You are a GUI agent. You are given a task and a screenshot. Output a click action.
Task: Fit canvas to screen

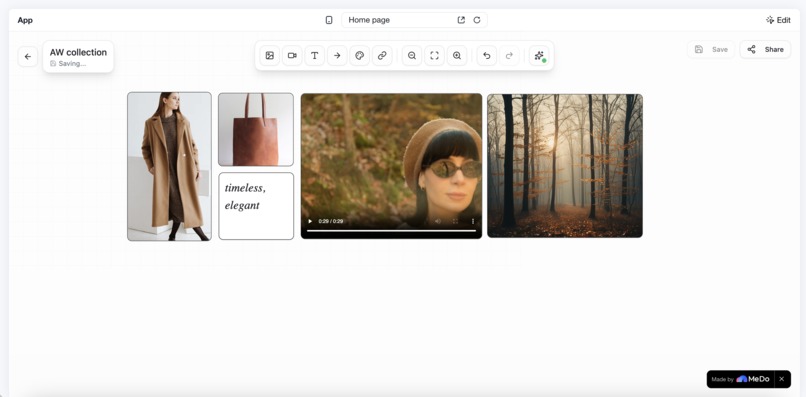coord(434,56)
